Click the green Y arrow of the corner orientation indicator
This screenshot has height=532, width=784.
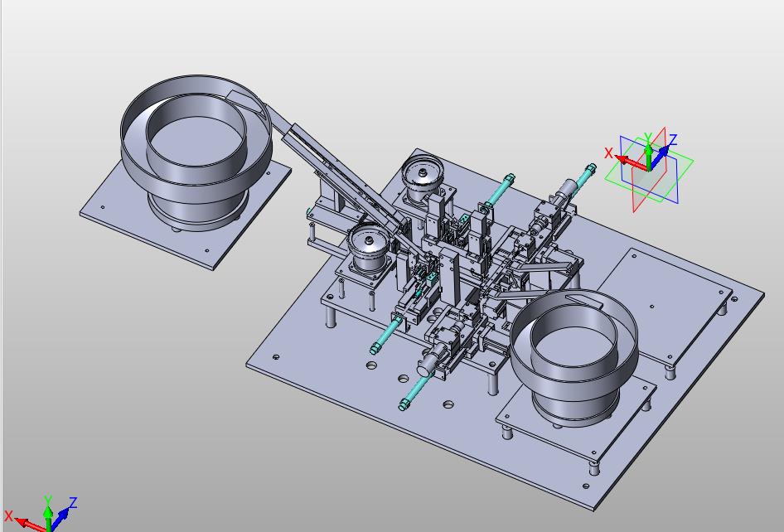(x=48, y=518)
